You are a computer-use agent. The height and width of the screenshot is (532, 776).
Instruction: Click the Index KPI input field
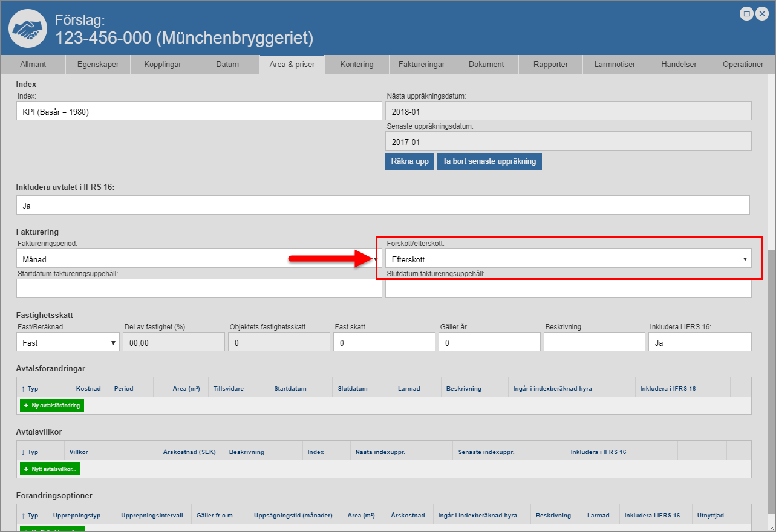(x=199, y=111)
